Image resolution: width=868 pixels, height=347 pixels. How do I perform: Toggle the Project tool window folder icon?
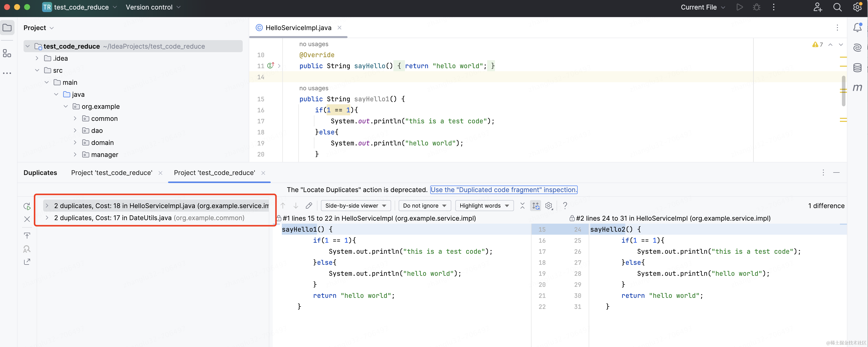7,28
